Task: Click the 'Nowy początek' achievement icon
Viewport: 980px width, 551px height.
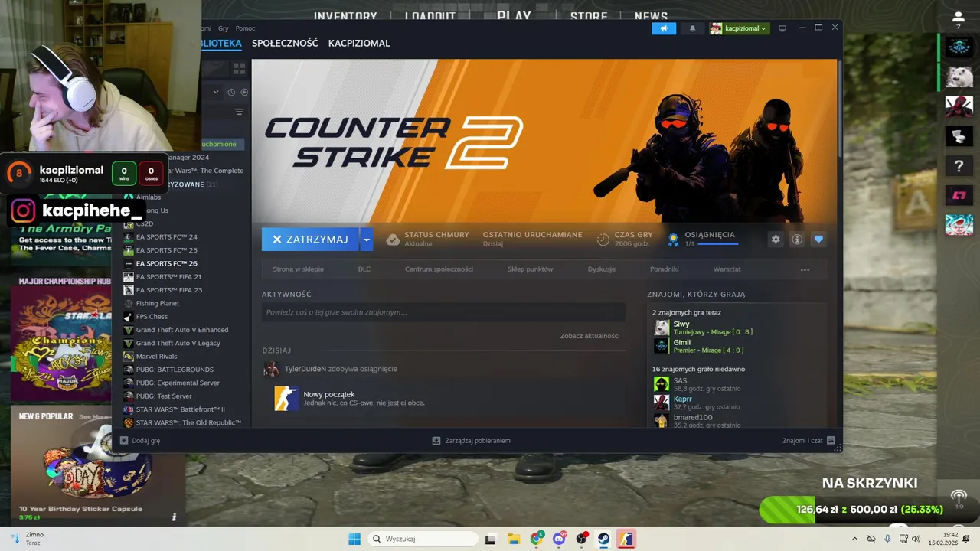Action: (286, 398)
